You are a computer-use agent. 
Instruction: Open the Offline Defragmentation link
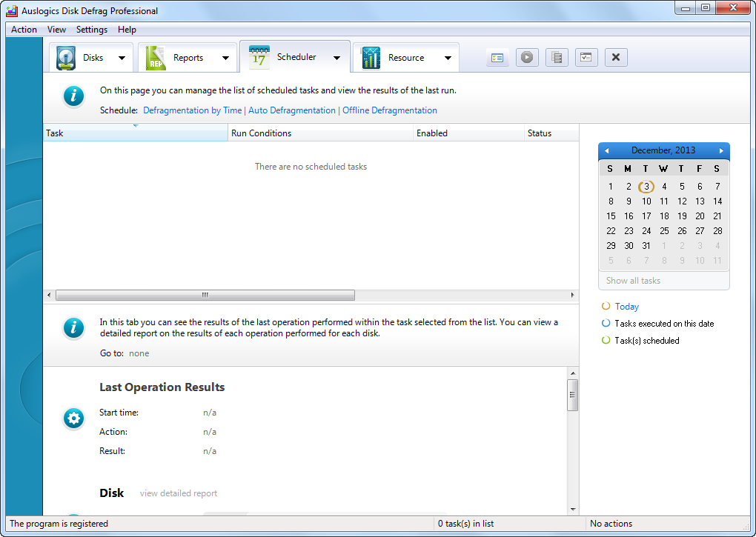pyautogui.click(x=390, y=110)
